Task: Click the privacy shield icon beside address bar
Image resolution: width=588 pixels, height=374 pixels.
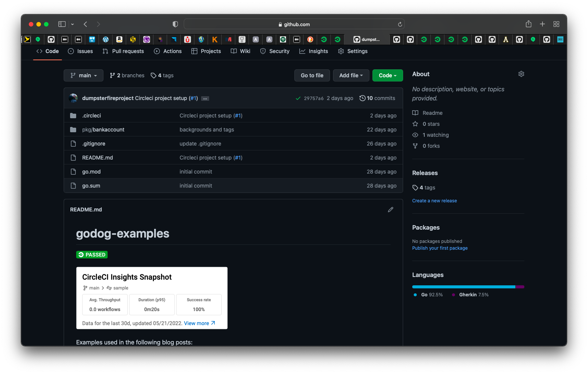Action: coord(175,24)
